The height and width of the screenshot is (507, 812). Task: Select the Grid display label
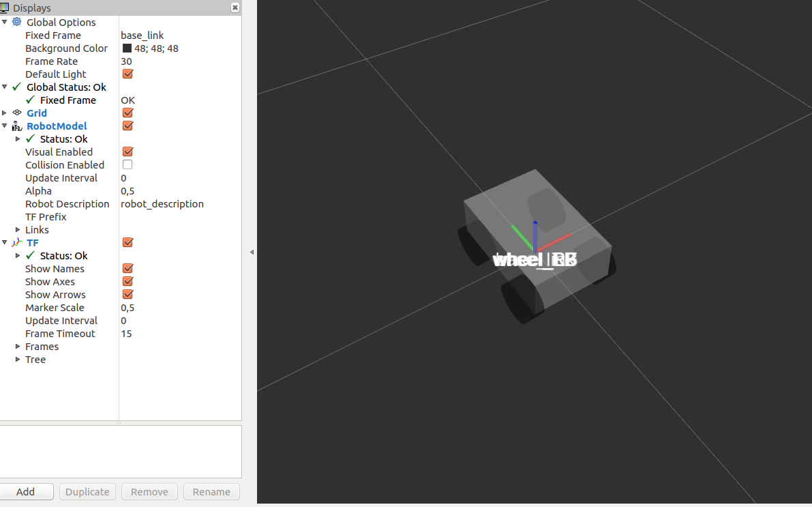[x=37, y=113]
